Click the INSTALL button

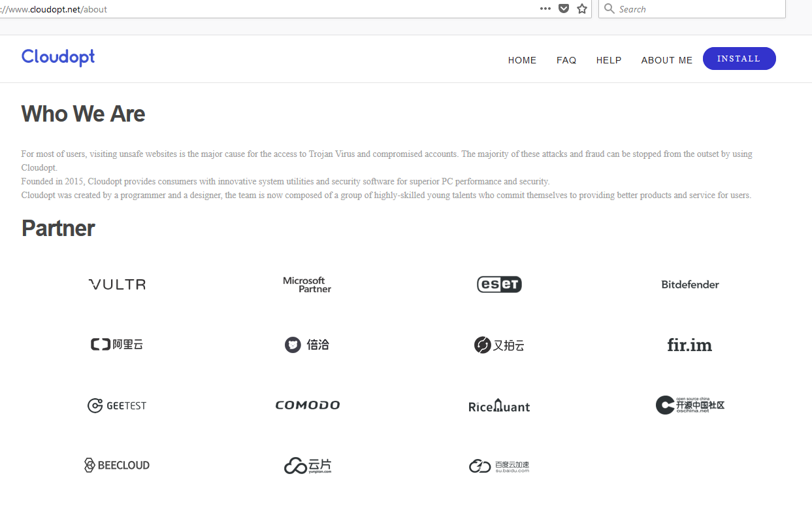click(739, 58)
